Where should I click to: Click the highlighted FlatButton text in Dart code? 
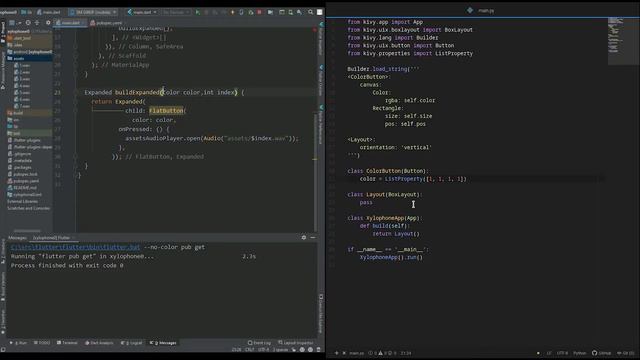click(167, 111)
